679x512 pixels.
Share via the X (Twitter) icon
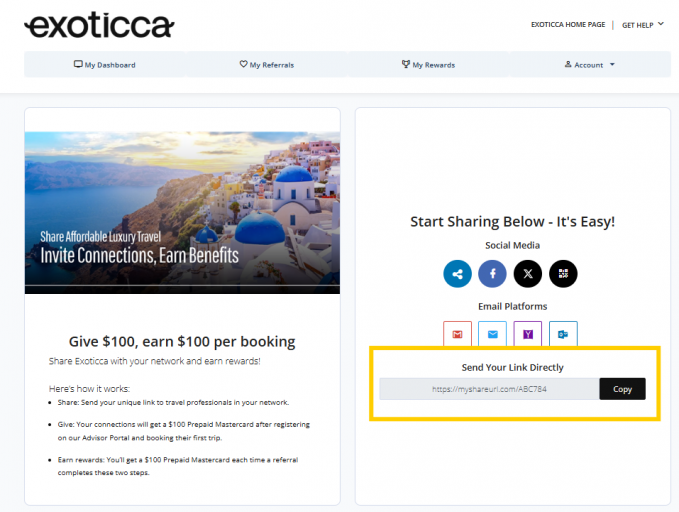(x=527, y=273)
